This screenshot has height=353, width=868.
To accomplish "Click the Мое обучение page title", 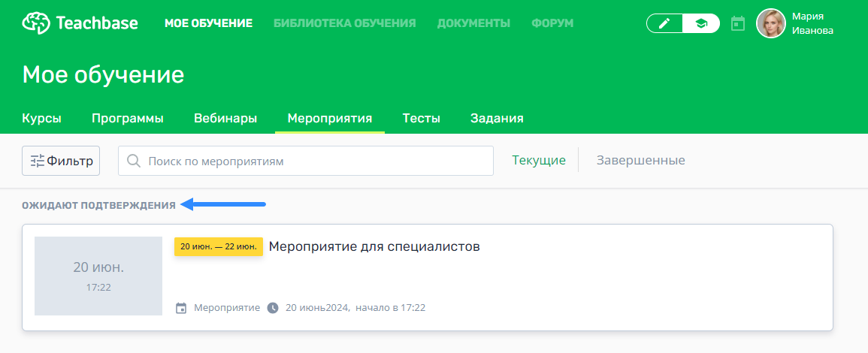I will click(x=103, y=74).
